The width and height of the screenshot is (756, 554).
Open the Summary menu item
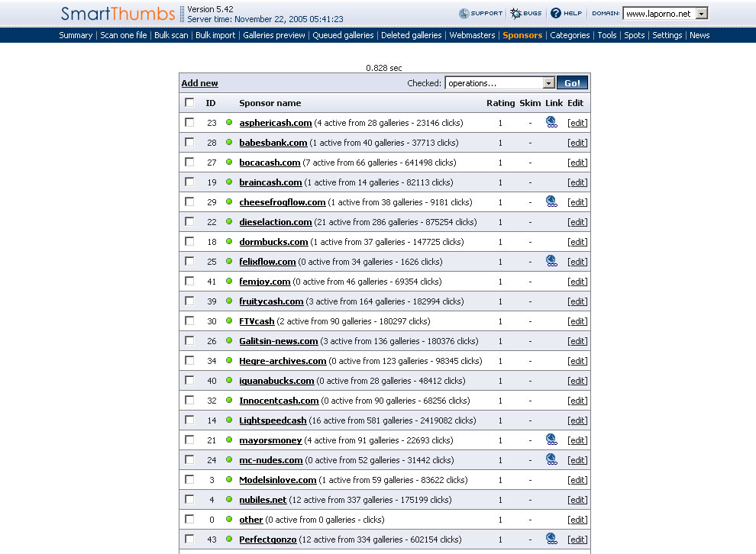pos(76,35)
